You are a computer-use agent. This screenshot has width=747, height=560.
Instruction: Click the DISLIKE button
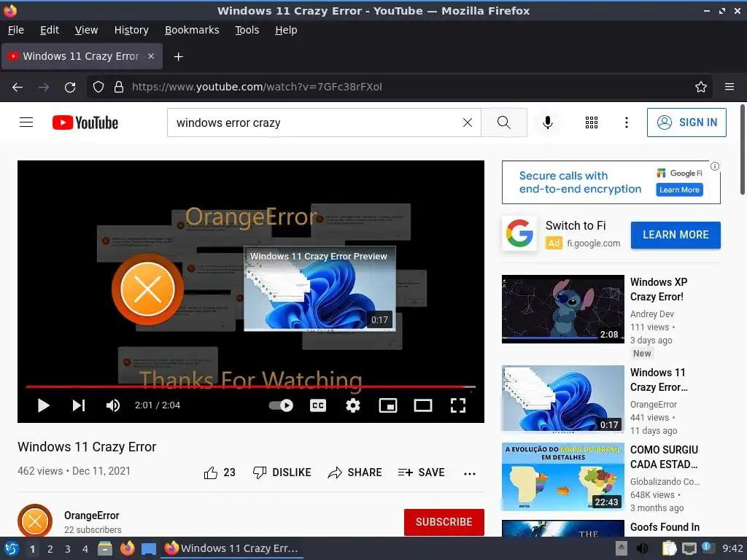(282, 472)
